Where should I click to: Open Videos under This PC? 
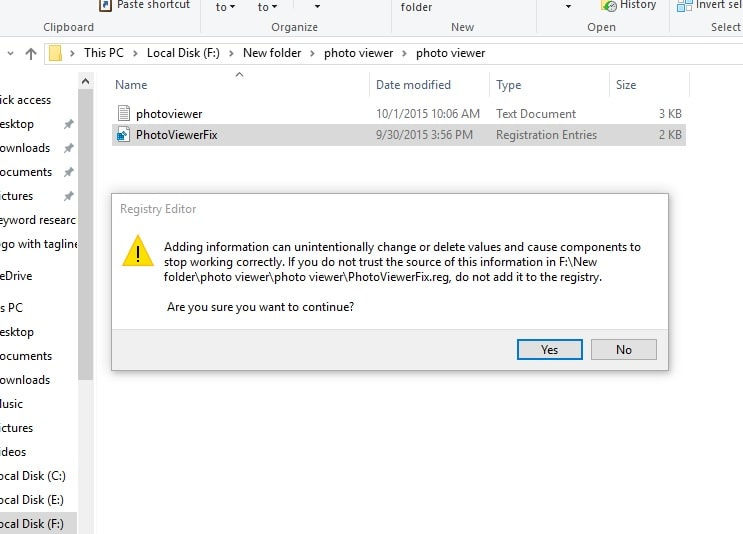13,452
